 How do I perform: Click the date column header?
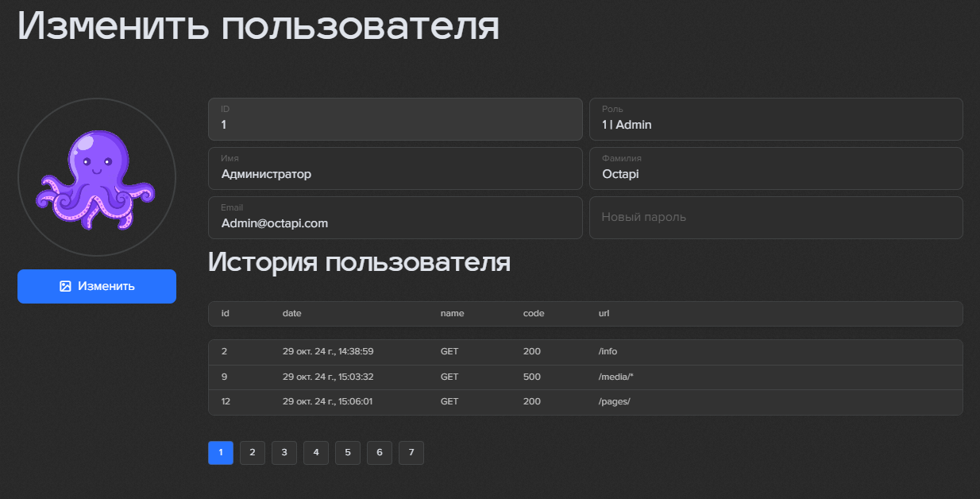click(291, 314)
